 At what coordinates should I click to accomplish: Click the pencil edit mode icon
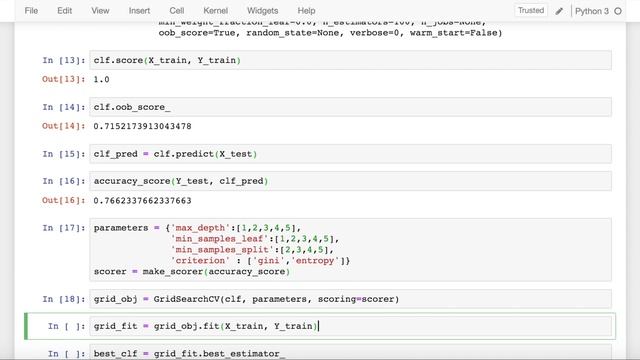[559, 11]
